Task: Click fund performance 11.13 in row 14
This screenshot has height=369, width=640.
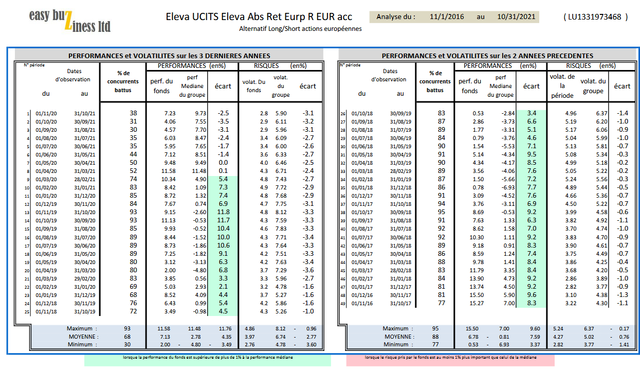Action: click(x=169, y=220)
